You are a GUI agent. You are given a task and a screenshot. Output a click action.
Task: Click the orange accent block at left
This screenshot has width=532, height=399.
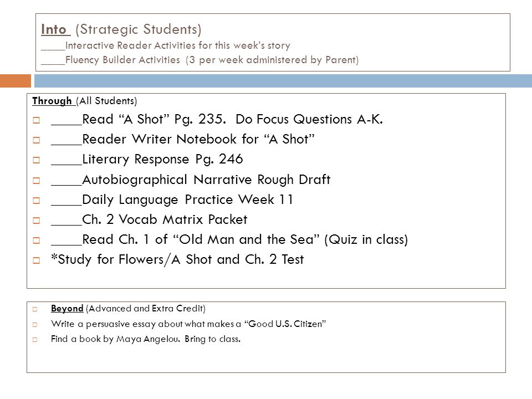pyautogui.click(x=16, y=81)
